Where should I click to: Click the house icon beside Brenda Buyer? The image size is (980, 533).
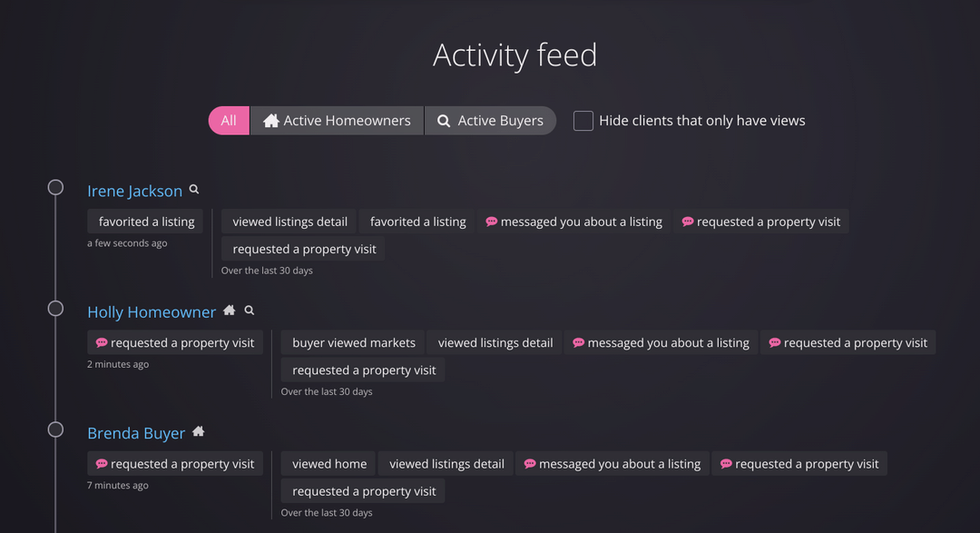click(x=198, y=430)
